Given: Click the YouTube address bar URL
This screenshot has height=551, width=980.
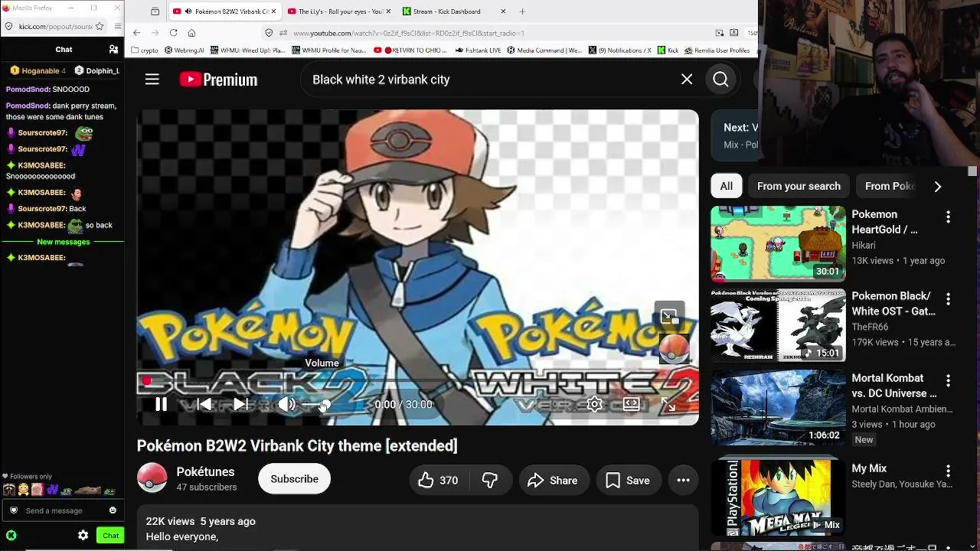Looking at the screenshot, I should coord(409,33).
